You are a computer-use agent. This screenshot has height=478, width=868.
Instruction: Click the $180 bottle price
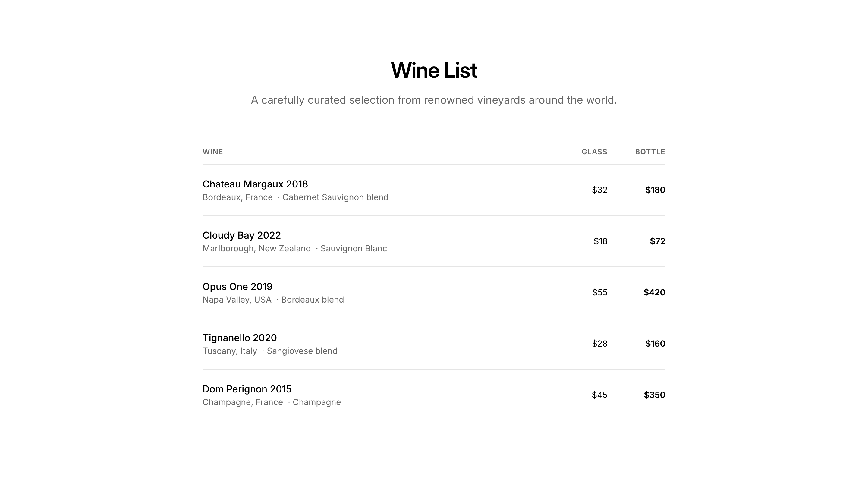(x=655, y=190)
